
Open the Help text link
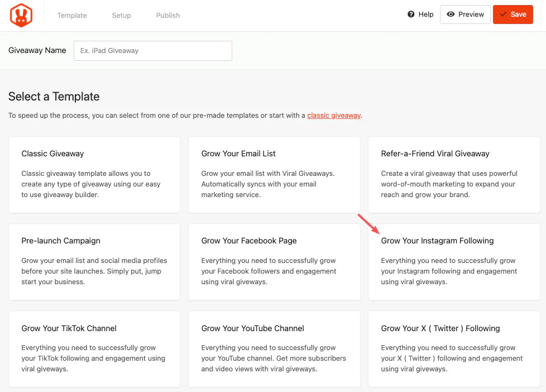[426, 15]
